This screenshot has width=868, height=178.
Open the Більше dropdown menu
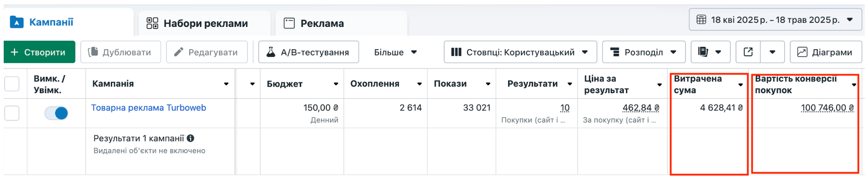click(x=396, y=52)
